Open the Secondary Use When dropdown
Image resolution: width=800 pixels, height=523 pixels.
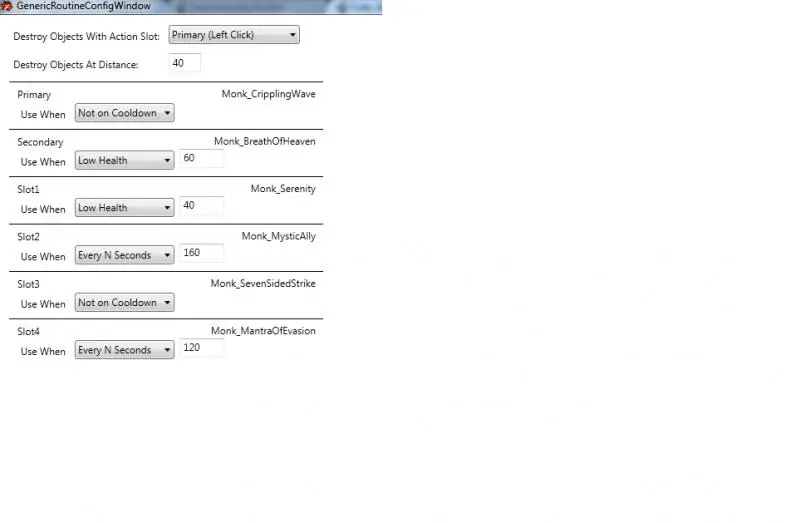coord(124,160)
